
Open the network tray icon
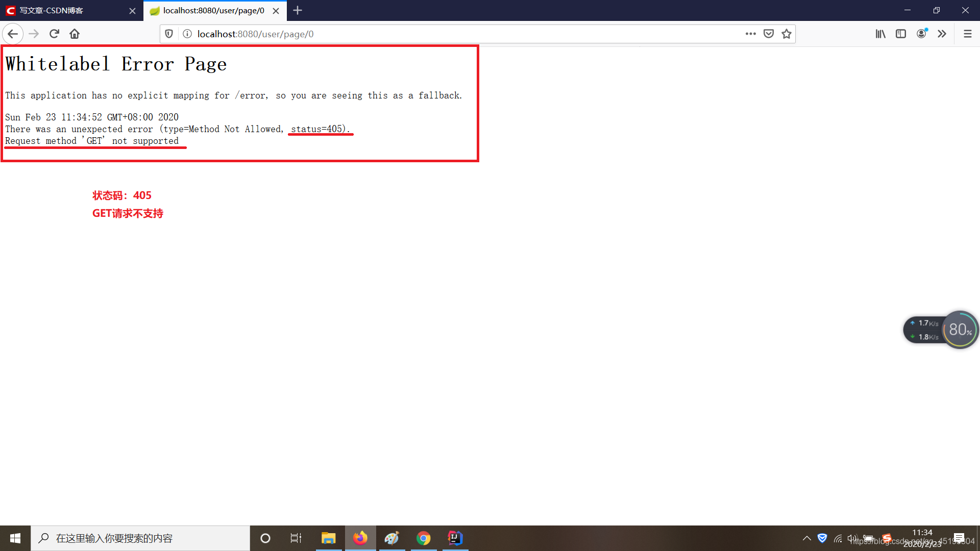838,538
